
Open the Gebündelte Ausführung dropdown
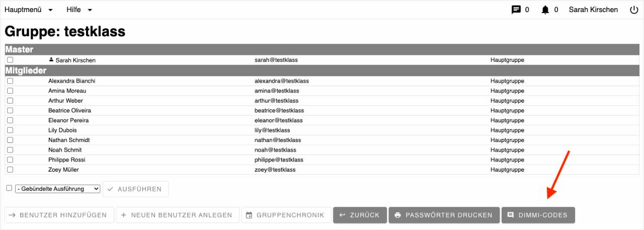point(58,189)
